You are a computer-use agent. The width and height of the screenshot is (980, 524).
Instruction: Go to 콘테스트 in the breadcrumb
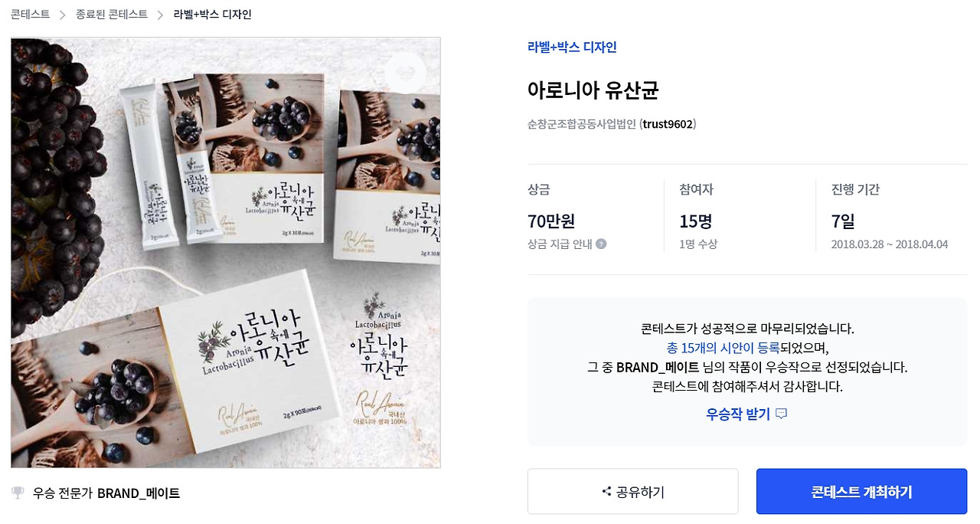tap(31, 15)
